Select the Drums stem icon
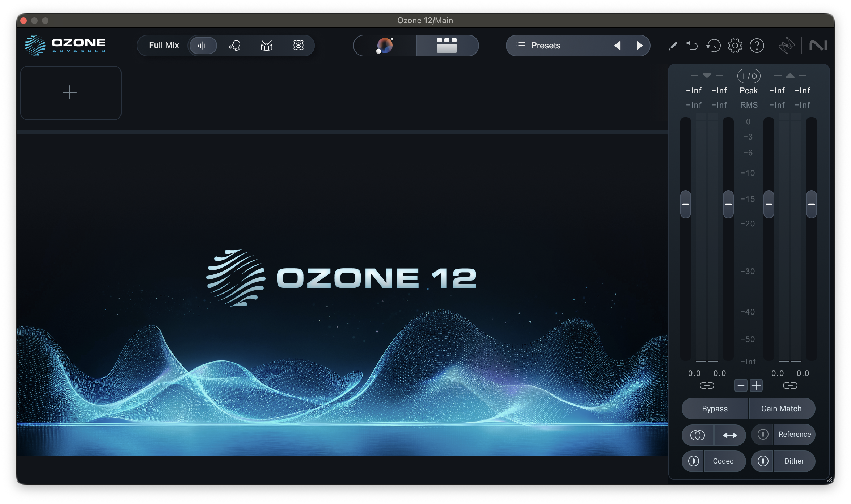Image resolution: width=851 pixels, height=504 pixels. coord(266,45)
